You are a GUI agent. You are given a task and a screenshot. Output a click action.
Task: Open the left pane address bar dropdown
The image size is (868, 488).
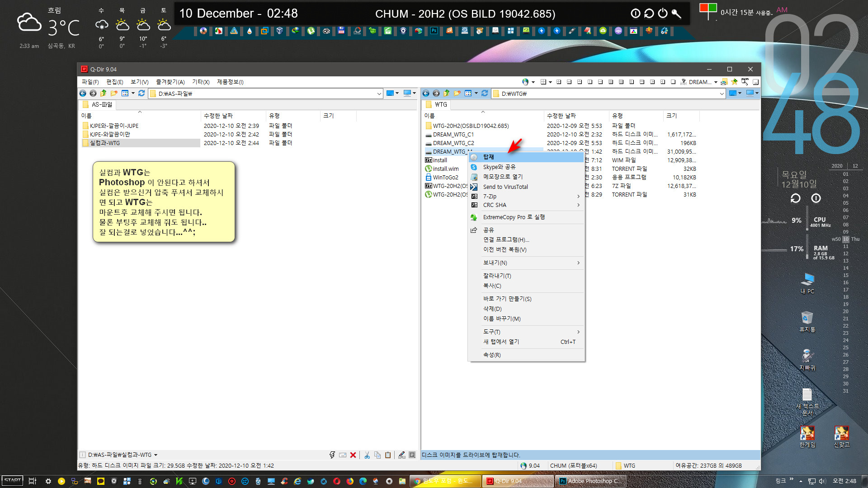coord(379,94)
